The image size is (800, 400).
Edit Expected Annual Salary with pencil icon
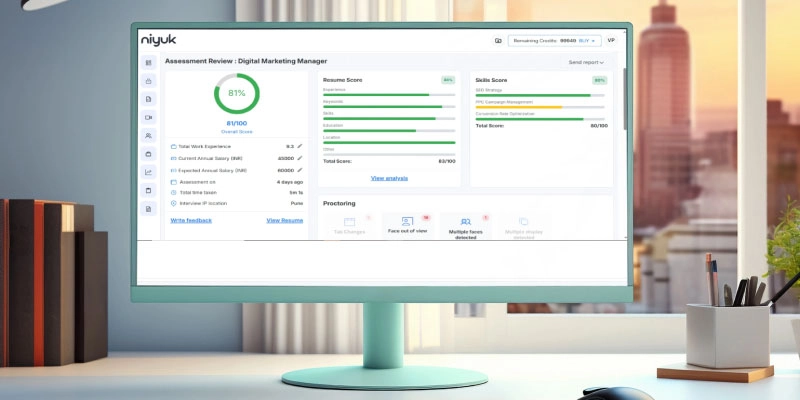pyautogui.click(x=299, y=170)
